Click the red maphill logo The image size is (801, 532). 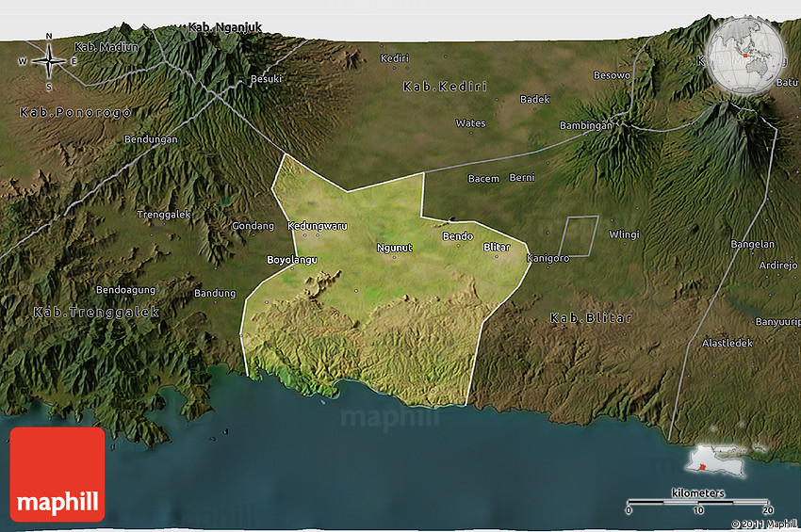point(57,474)
